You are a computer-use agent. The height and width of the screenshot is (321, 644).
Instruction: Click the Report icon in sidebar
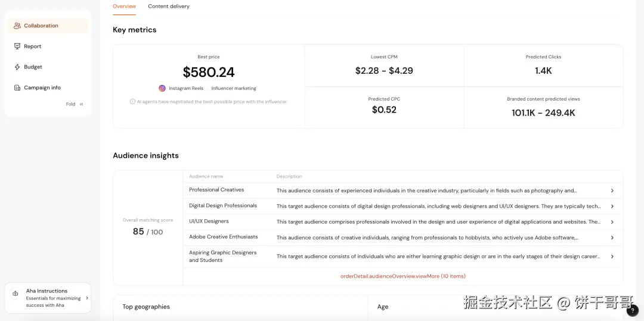click(17, 46)
